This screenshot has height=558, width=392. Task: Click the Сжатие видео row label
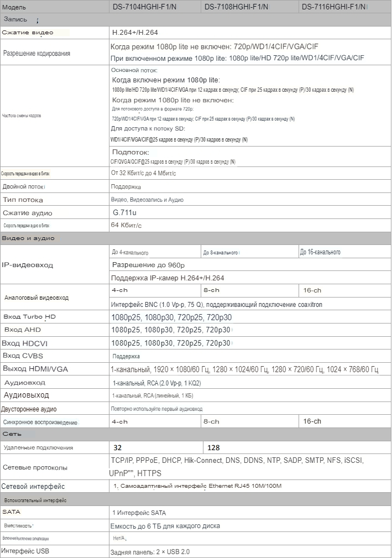[28, 33]
